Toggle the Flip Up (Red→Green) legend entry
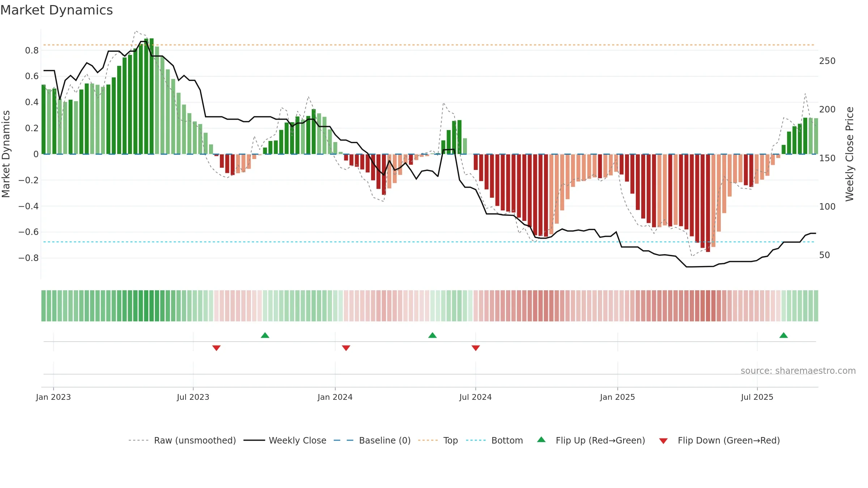 click(591, 440)
